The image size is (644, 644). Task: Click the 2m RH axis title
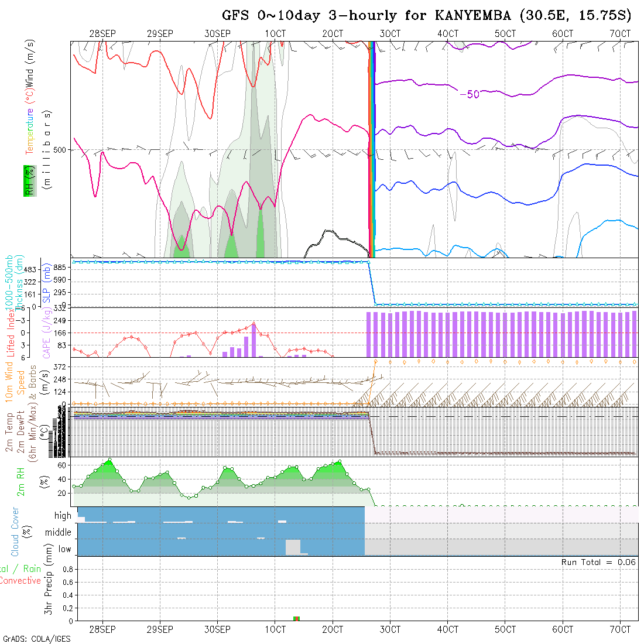point(21,481)
